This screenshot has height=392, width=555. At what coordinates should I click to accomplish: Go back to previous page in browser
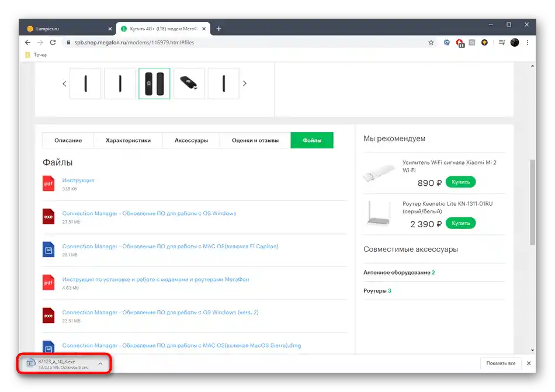27,43
